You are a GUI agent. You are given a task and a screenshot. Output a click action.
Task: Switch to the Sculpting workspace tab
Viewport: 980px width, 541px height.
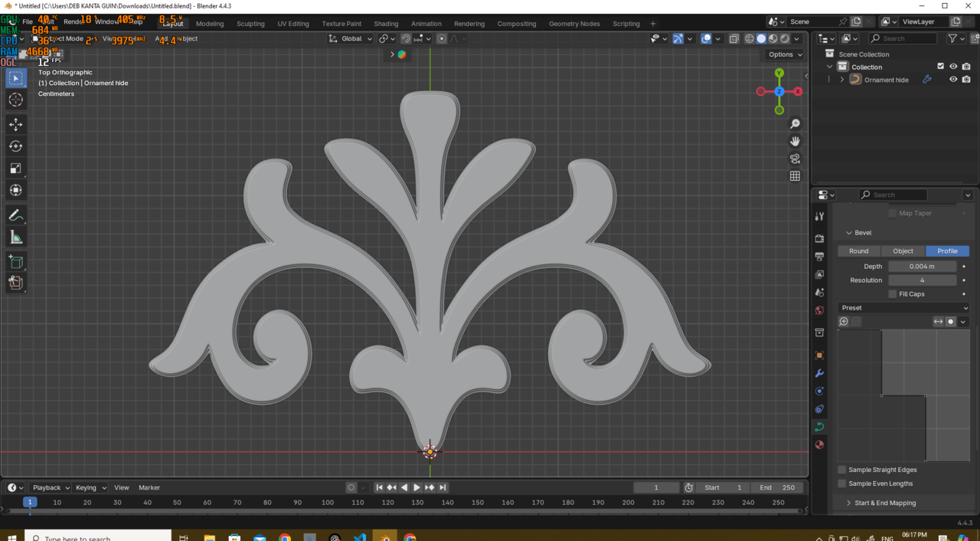point(250,24)
